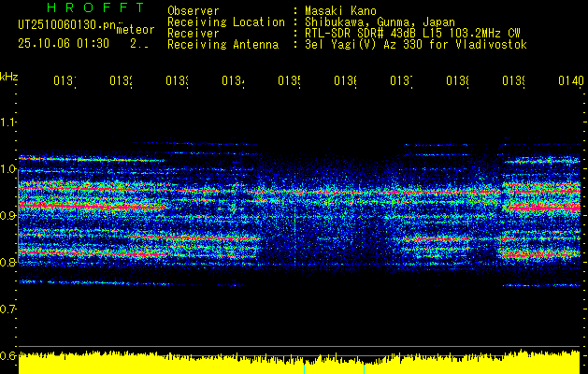Screen dimensions: 588x374
Task: Click the 0.9 frequency axis label
Action: 7,216
